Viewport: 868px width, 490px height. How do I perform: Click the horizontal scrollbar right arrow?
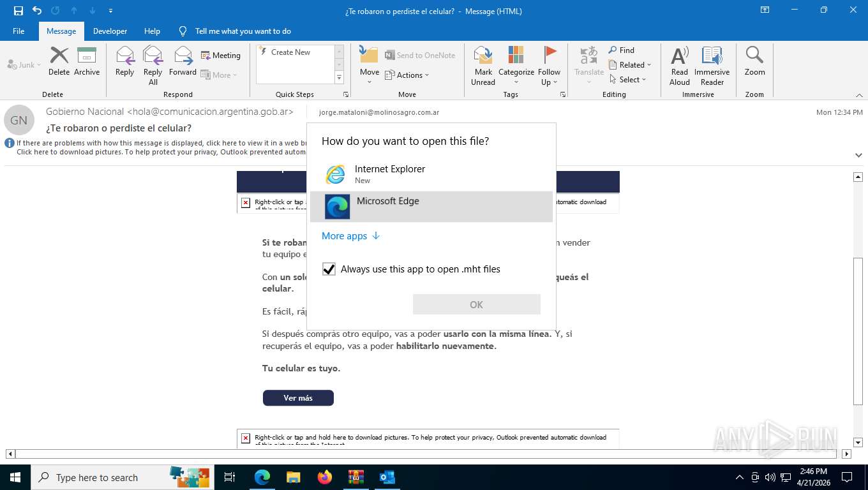pos(846,454)
